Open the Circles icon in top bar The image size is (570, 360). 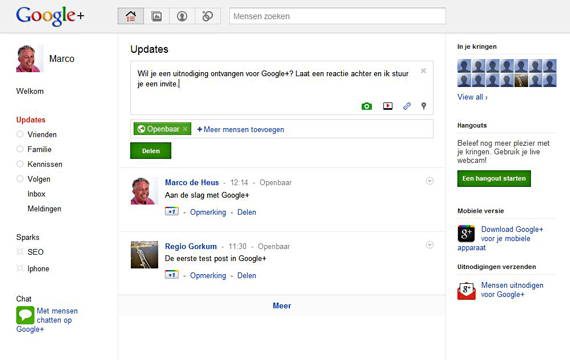coord(208,16)
